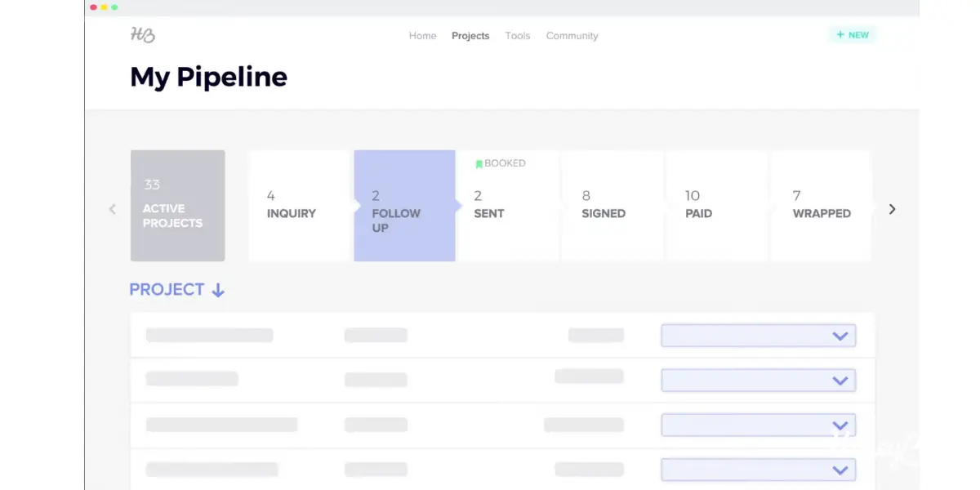Open the Community nav item
Screen dimensions: 980x490
tap(572, 36)
